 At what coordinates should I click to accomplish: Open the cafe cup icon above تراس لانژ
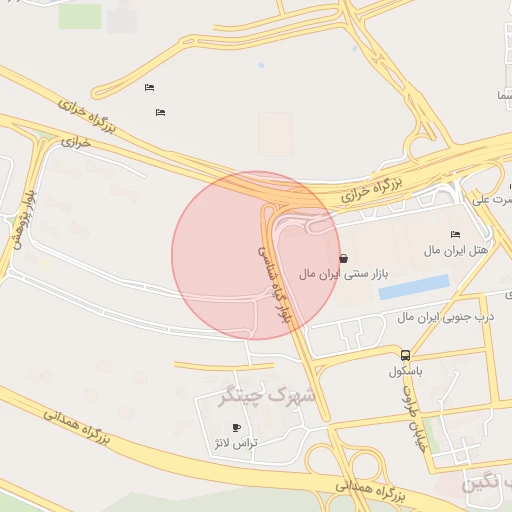(x=236, y=427)
